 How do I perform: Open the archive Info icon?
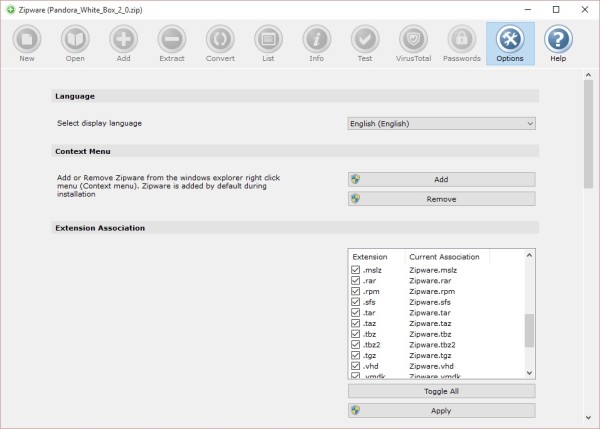(316, 39)
